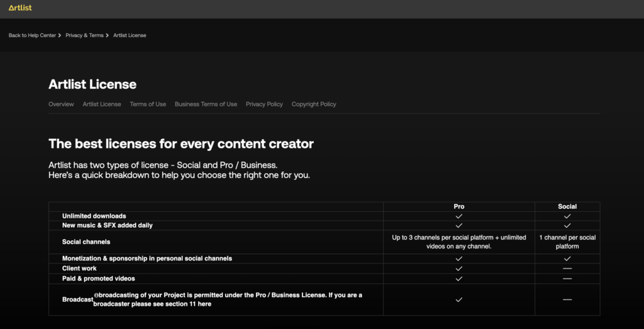Select the Artlist License tab
Viewport: 644px width, 329px height.
[x=102, y=104]
